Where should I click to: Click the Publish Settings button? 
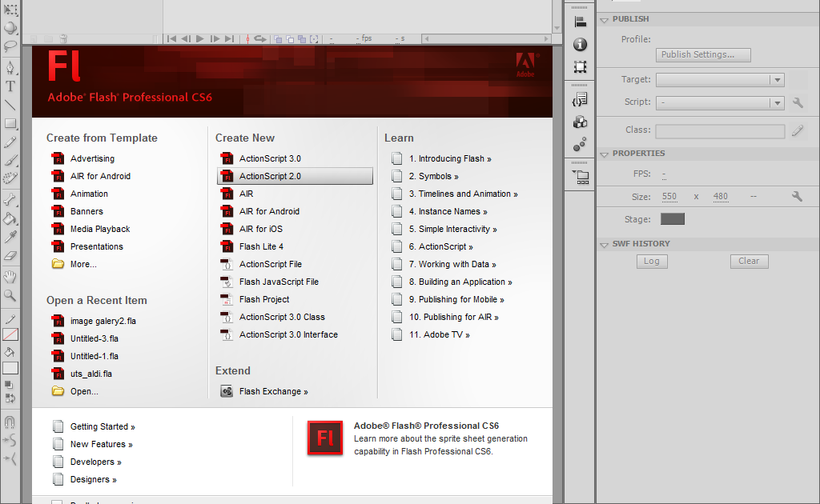click(x=703, y=55)
